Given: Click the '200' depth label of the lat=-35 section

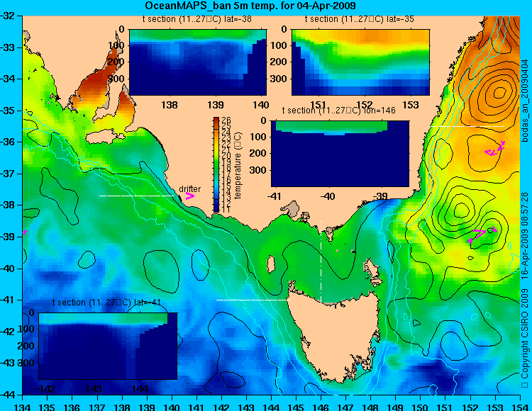Looking at the screenshot, I should point(279,62).
